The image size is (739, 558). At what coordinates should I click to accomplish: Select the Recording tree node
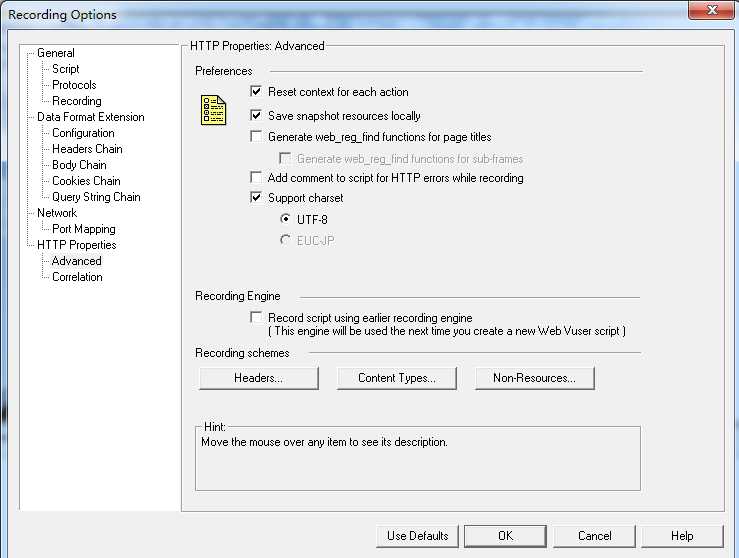[76, 101]
